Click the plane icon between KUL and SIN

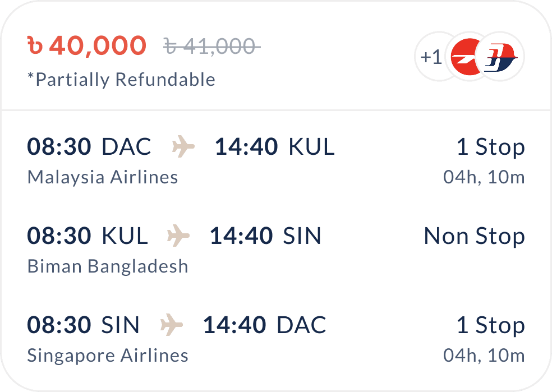(178, 235)
